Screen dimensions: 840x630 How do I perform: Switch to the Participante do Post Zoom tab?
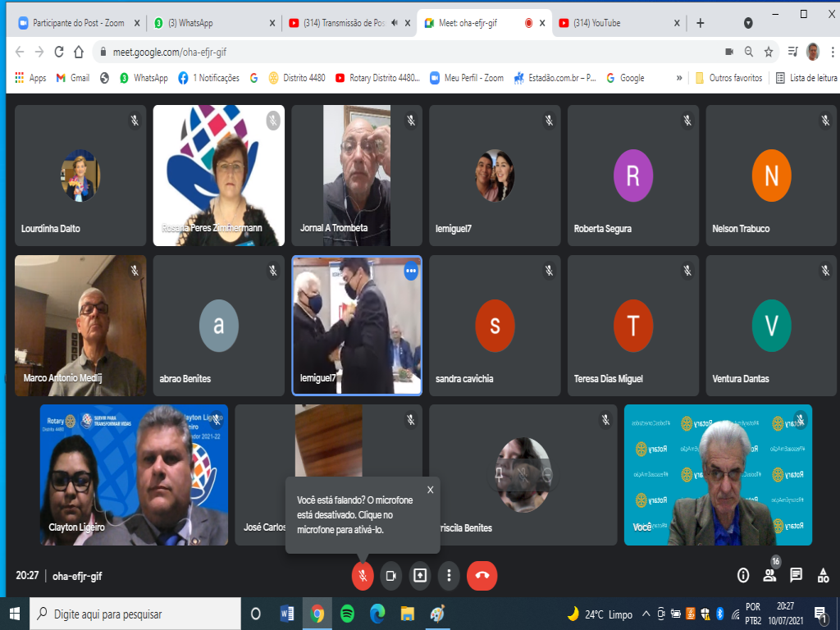pyautogui.click(x=78, y=23)
